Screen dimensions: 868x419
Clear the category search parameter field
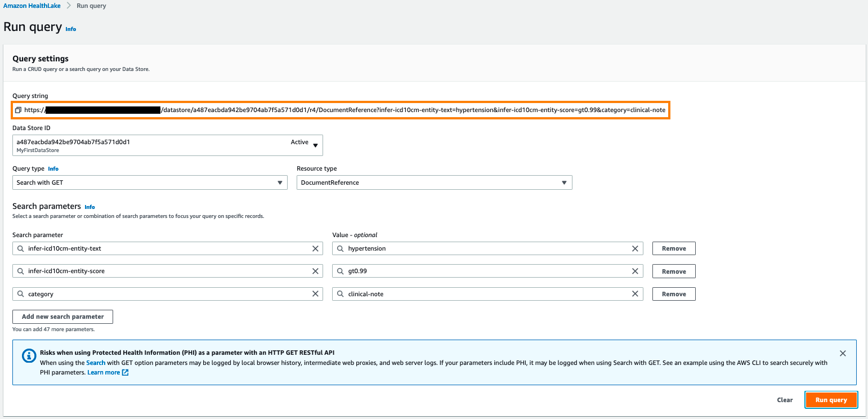pos(315,294)
